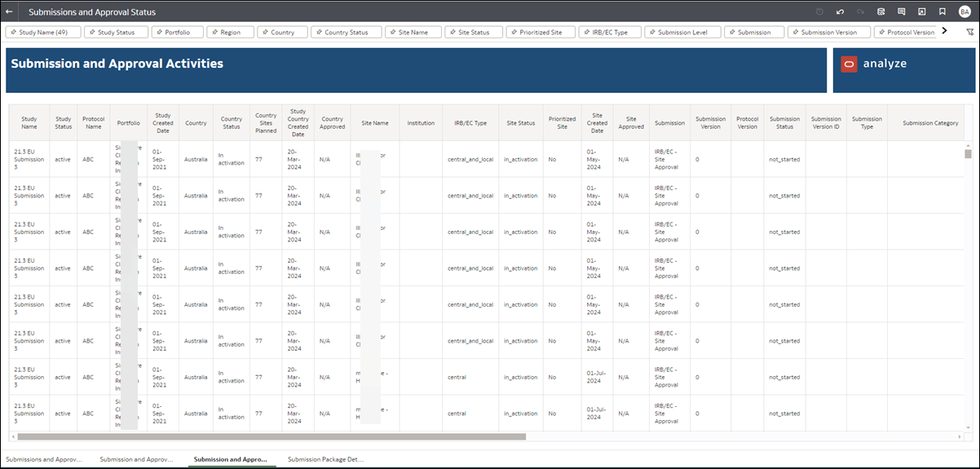
Task: Click the export icon in the header
Action: (x=921, y=12)
